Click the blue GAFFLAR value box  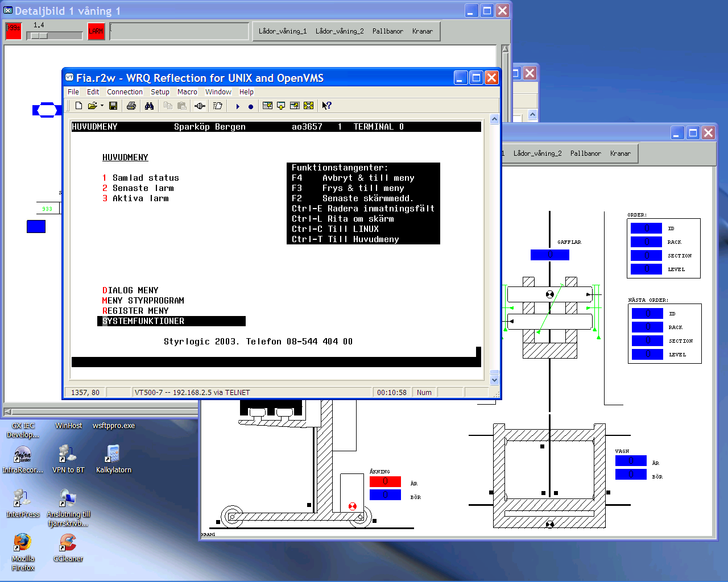click(549, 255)
